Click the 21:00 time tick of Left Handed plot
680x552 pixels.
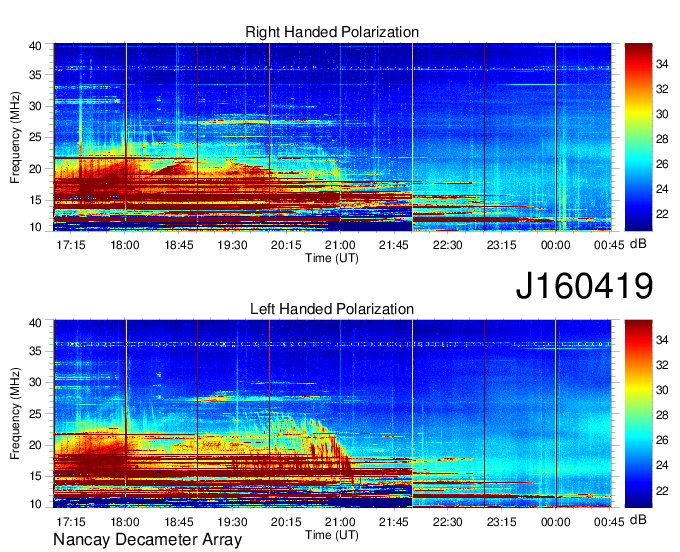[x=340, y=522]
